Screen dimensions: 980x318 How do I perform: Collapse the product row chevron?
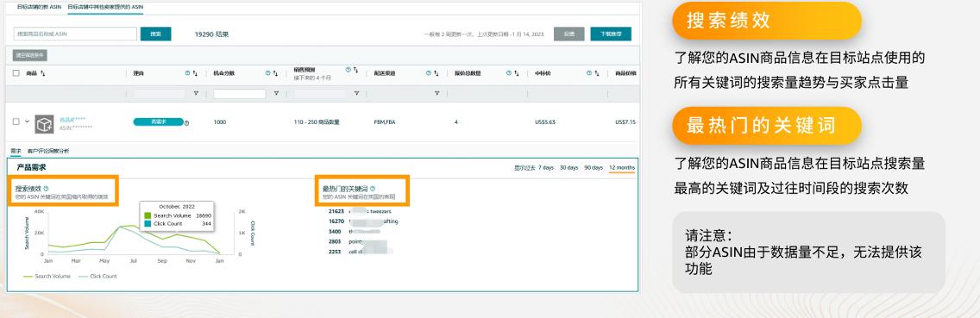[x=27, y=122]
